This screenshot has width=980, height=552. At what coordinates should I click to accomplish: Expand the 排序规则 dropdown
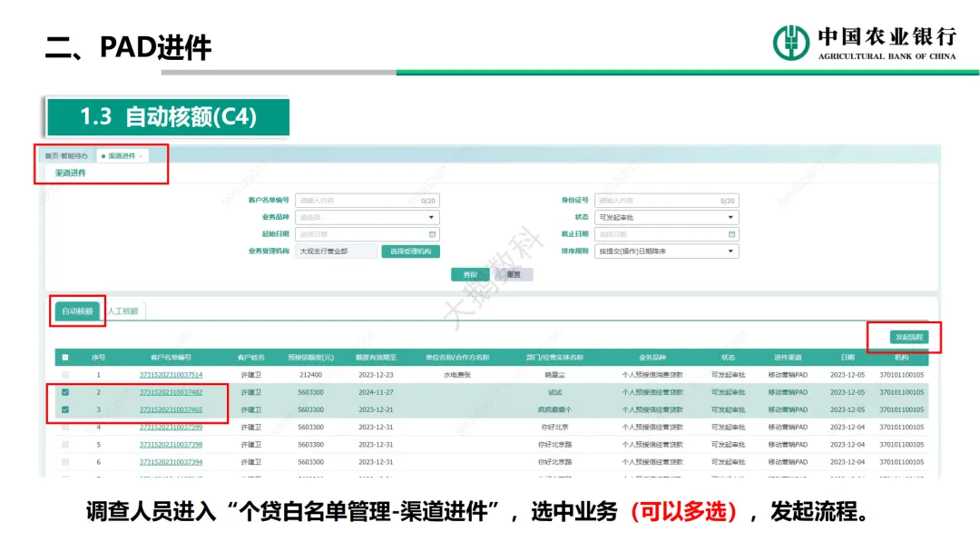coord(666,251)
